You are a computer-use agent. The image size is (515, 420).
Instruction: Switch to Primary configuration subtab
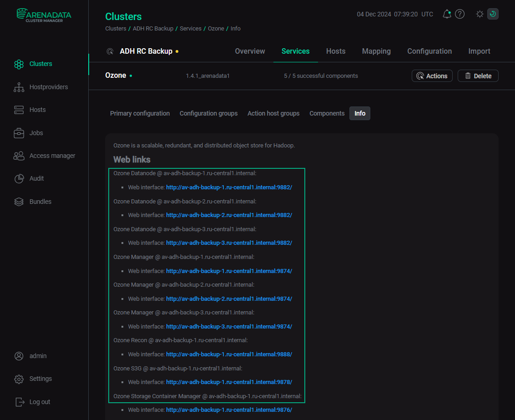(140, 113)
